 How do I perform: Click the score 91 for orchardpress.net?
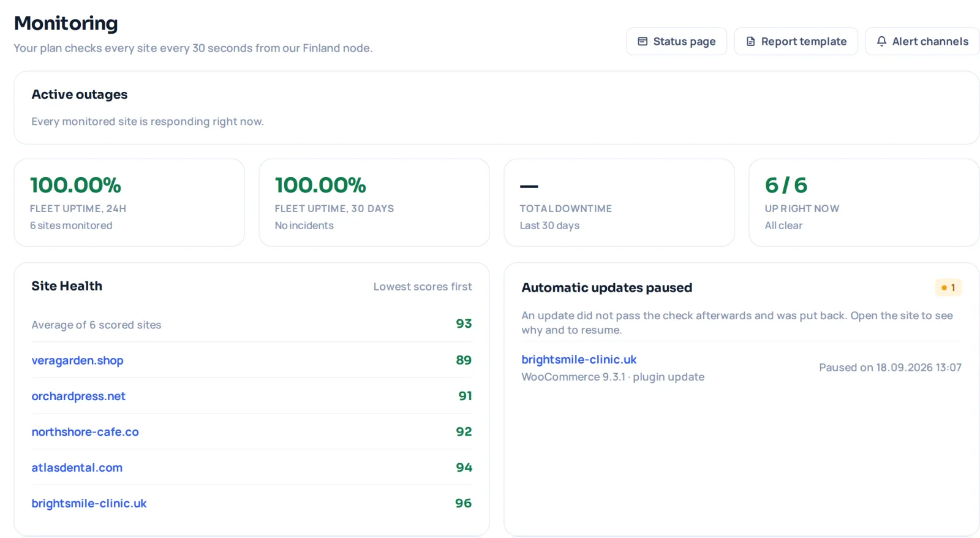click(465, 396)
